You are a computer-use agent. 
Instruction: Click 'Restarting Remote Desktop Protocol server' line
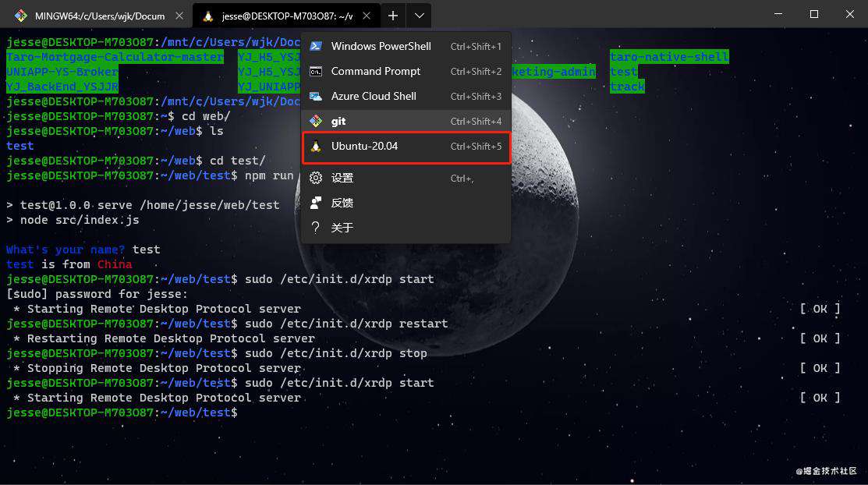pos(164,338)
